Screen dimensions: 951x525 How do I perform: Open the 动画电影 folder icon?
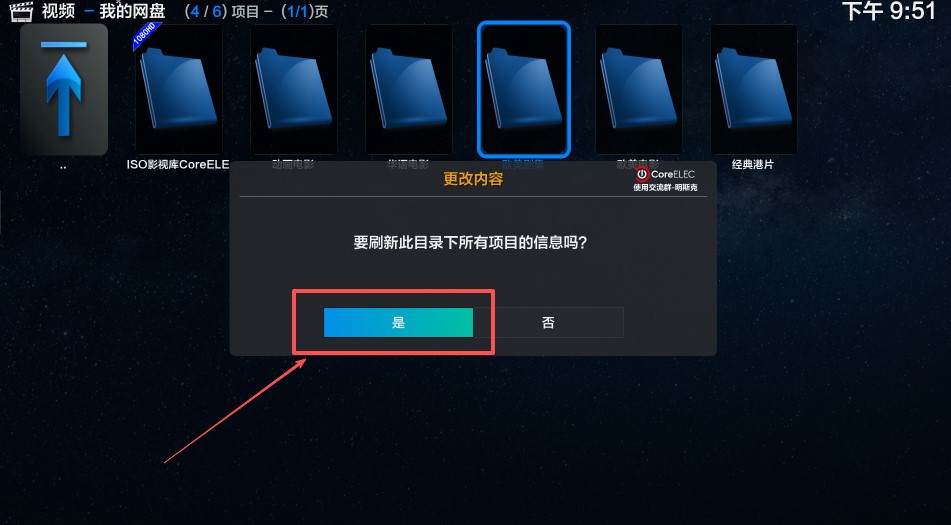(294, 89)
